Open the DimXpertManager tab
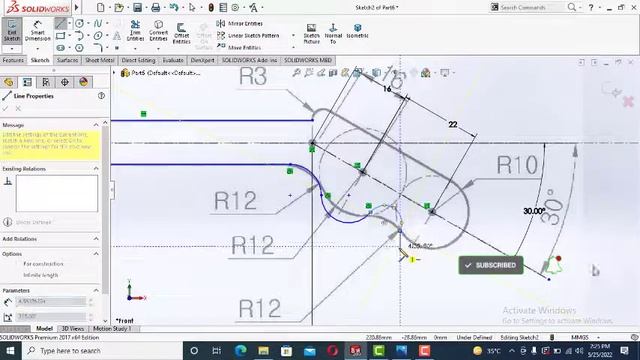Screen dimensions: 640x360 pos(64,82)
